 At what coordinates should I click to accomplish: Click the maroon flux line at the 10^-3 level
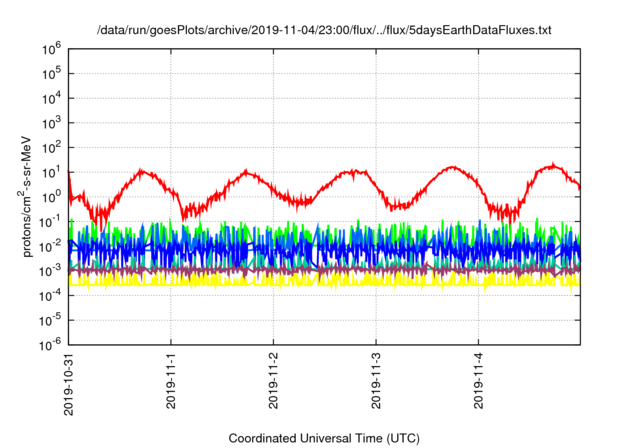point(324,270)
